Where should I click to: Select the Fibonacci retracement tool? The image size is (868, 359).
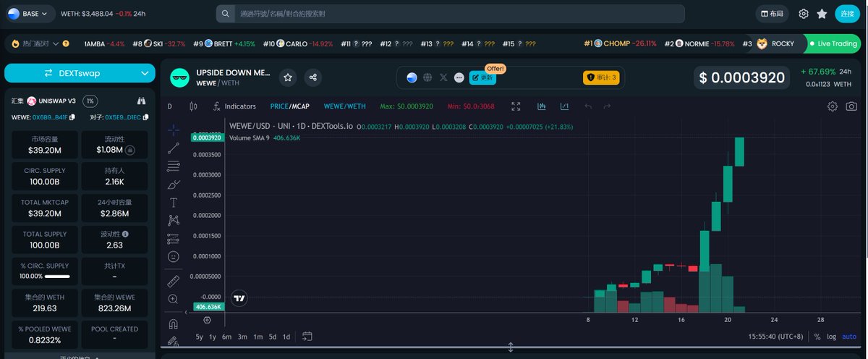tap(174, 166)
